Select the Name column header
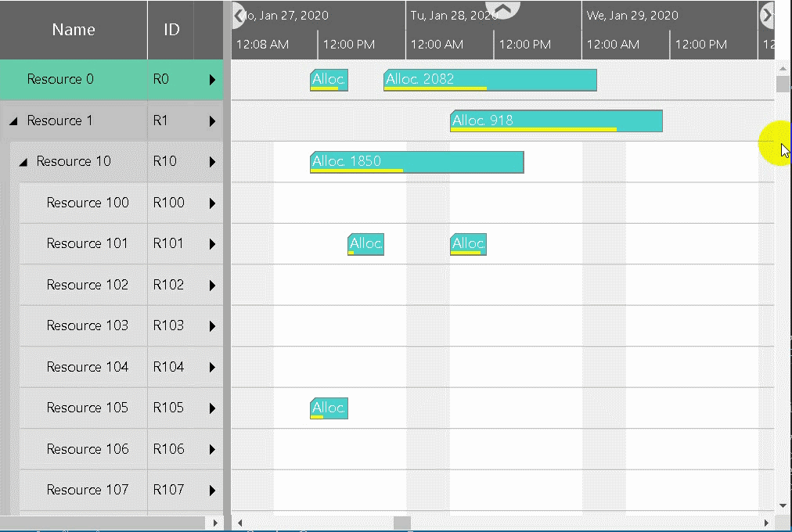The image size is (792, 532). click(x=73, y=30)
